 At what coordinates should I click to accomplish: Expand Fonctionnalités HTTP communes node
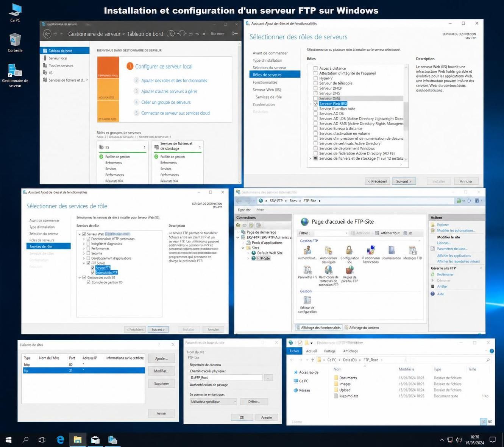click(84, 239)
